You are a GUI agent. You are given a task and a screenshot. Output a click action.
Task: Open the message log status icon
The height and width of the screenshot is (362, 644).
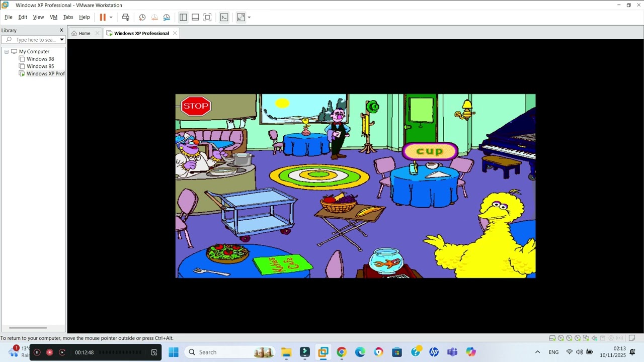(632, 338)
